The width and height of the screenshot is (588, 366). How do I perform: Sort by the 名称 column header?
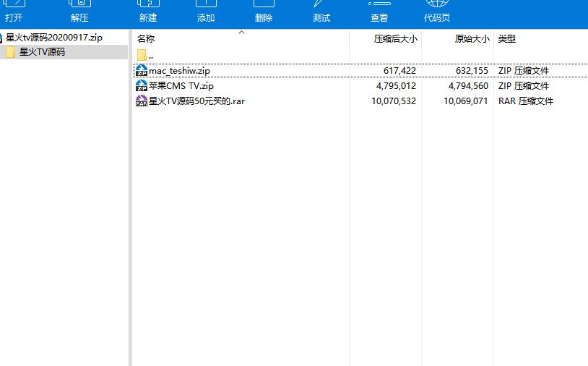pyautogui.click(x=146, y=38)
